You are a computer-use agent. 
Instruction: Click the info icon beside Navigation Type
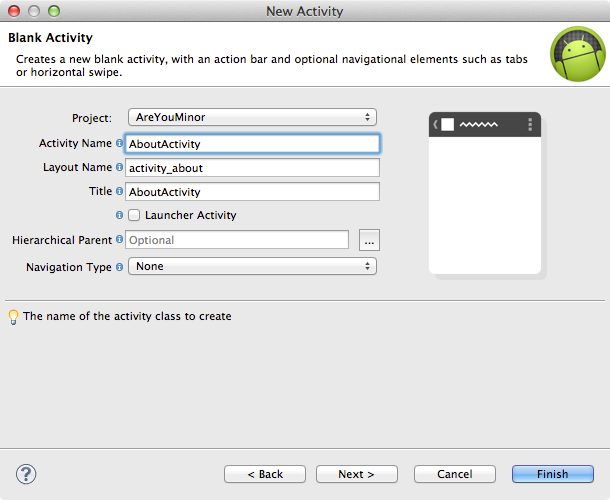pos(119,267)
